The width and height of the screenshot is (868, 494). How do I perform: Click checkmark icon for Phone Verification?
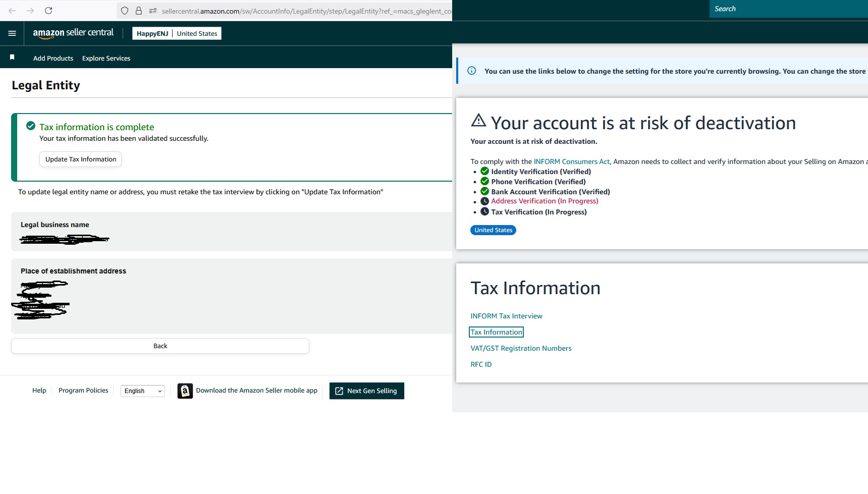[484, 181]
